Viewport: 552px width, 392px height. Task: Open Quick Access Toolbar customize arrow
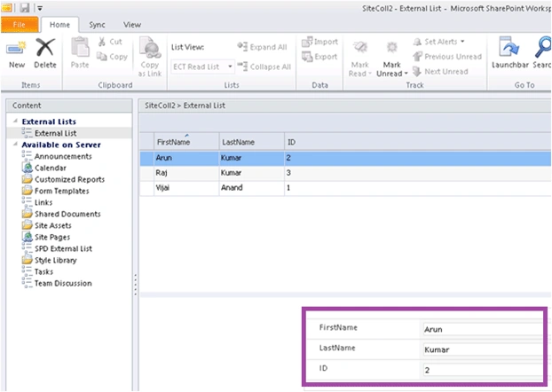(x=40, y=8)
